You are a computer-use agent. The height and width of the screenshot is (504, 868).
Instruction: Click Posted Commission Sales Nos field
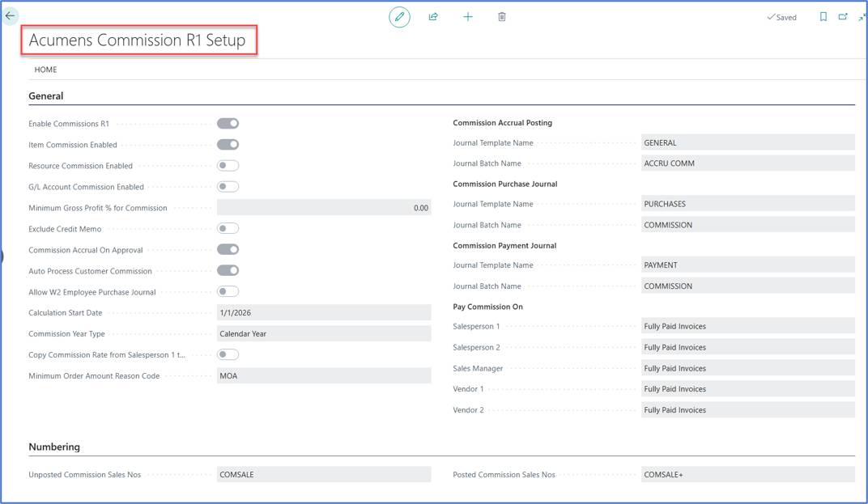[x=748, y=475]
